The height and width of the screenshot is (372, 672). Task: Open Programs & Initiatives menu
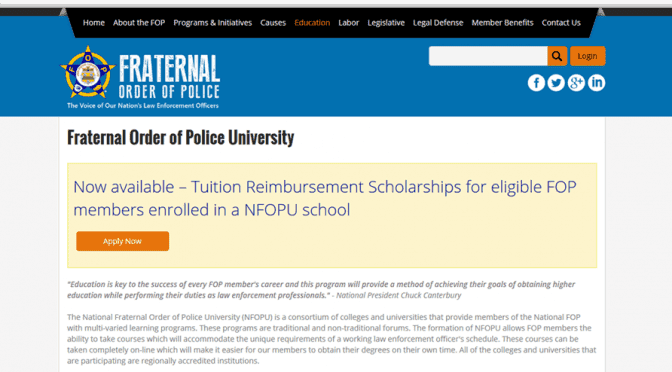[x=213, y=23]
